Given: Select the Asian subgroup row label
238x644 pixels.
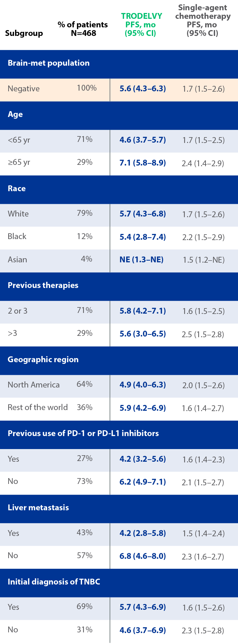Looking at the screenshot, I should [x=17, y=260].
